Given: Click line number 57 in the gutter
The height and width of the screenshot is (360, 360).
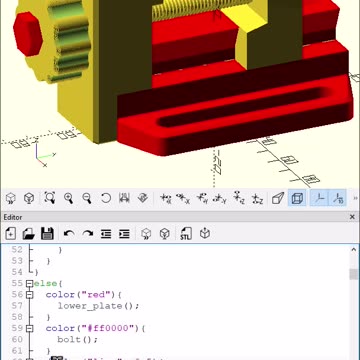Looking at the screenshot, I should 17,306.
